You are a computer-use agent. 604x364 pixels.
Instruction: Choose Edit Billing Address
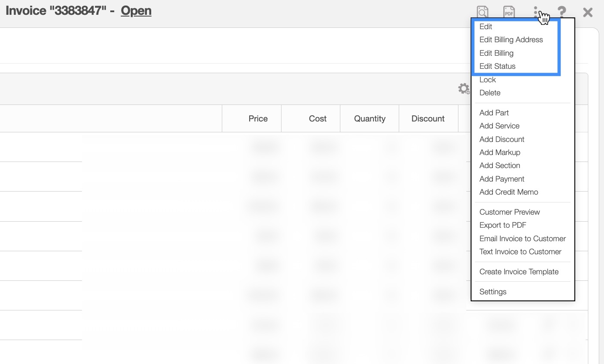(511, 40)
